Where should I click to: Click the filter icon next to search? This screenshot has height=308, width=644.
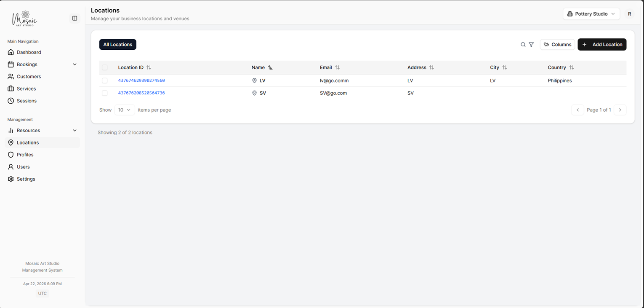pos(531,44)
